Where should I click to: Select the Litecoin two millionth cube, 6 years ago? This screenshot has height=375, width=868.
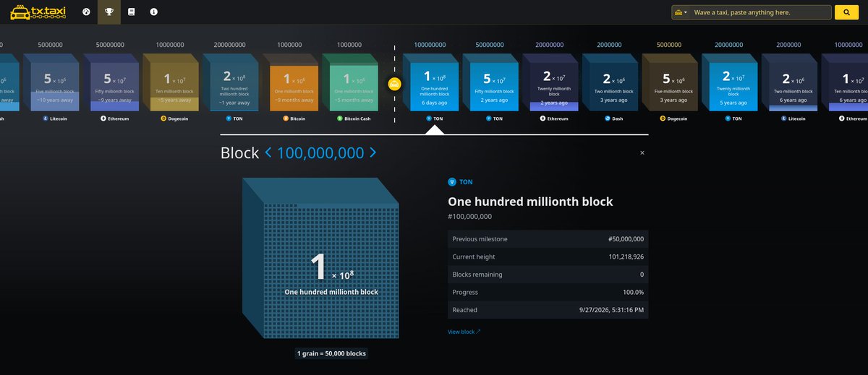pyautogui.click(x=791, y=82)
